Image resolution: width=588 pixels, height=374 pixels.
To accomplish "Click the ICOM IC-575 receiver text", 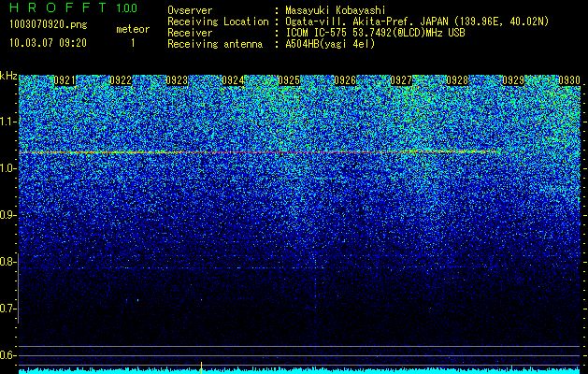I will (x=375, y=33).
